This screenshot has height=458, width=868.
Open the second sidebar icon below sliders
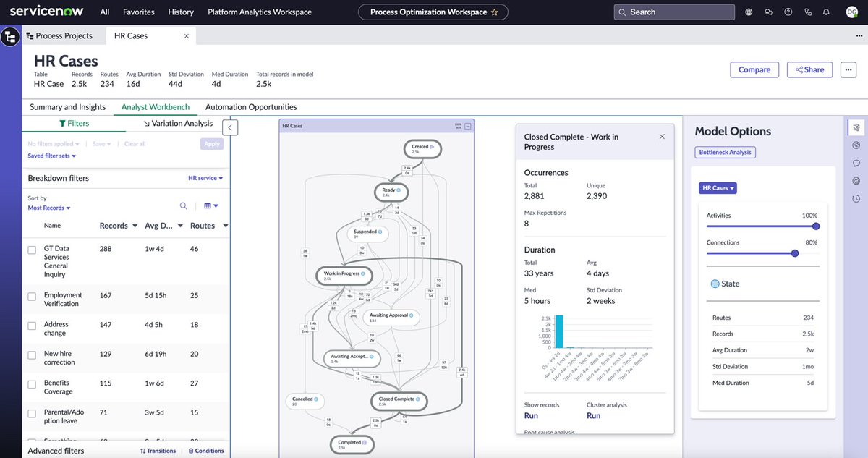click(x=856, y=145)
